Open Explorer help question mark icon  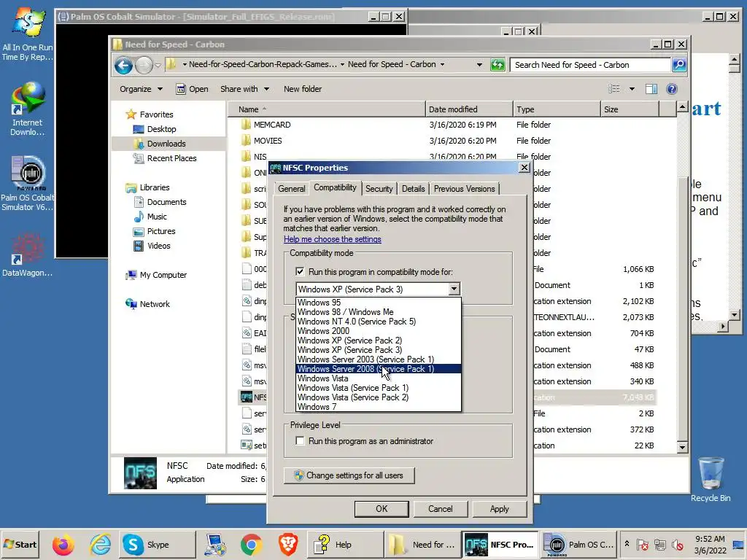tap(672, 89)
